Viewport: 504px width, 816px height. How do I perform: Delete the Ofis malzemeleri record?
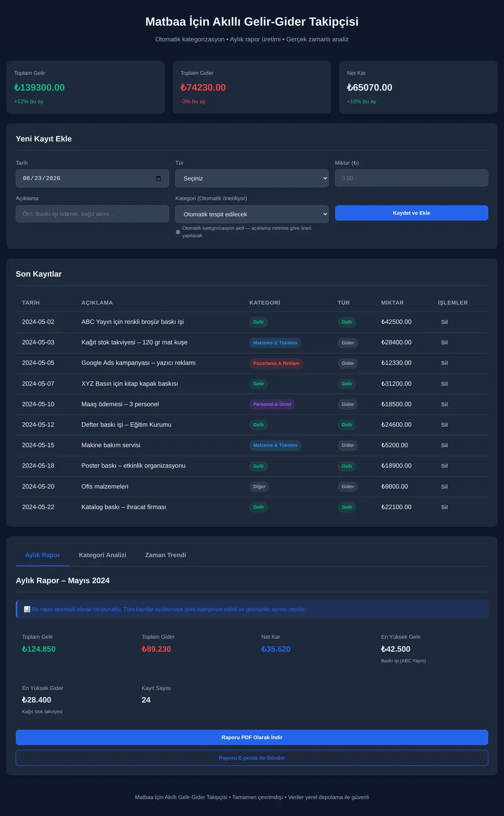444,487
